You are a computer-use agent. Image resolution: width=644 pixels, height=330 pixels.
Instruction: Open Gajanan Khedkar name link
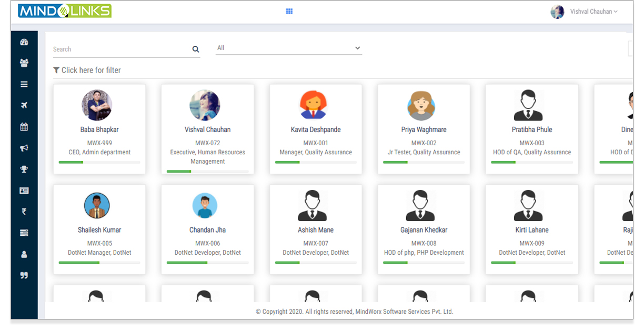point(424,230)
